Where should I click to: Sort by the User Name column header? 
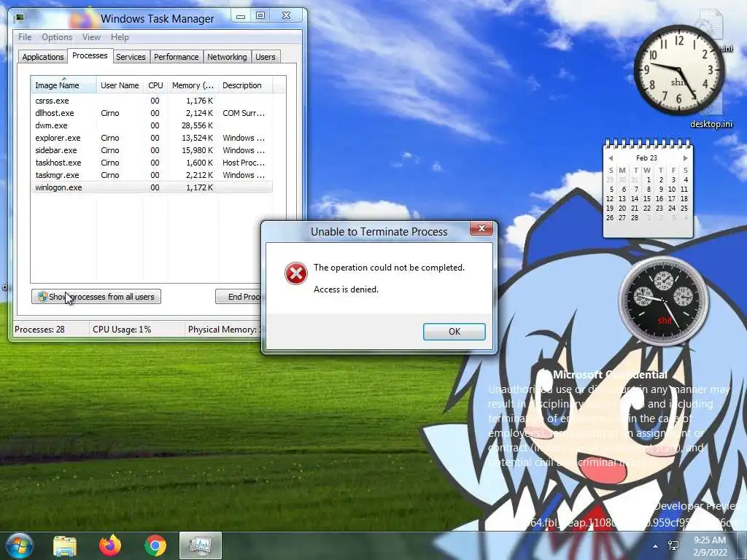click(x=120, y=85)
